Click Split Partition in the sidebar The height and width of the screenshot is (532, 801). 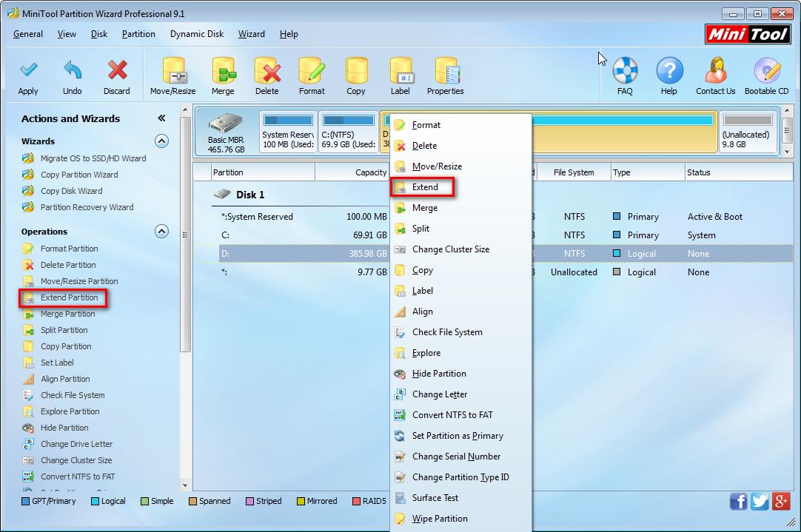point(64,330)
